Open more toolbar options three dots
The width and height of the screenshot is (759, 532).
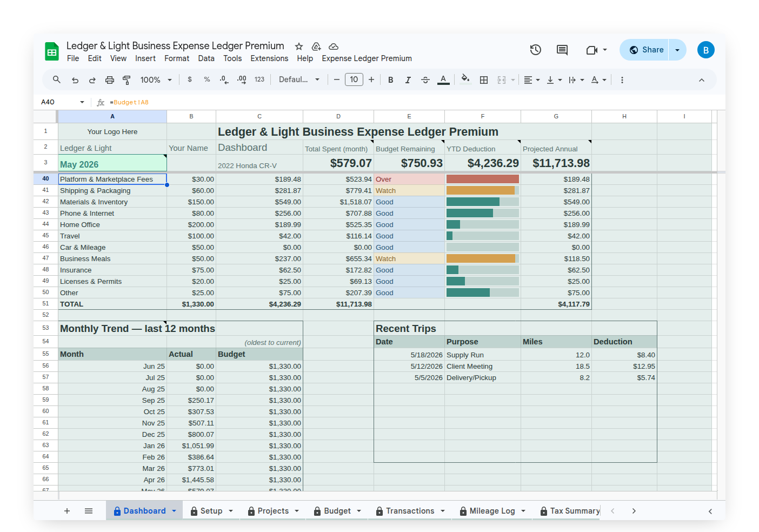[x=622, y=80]
